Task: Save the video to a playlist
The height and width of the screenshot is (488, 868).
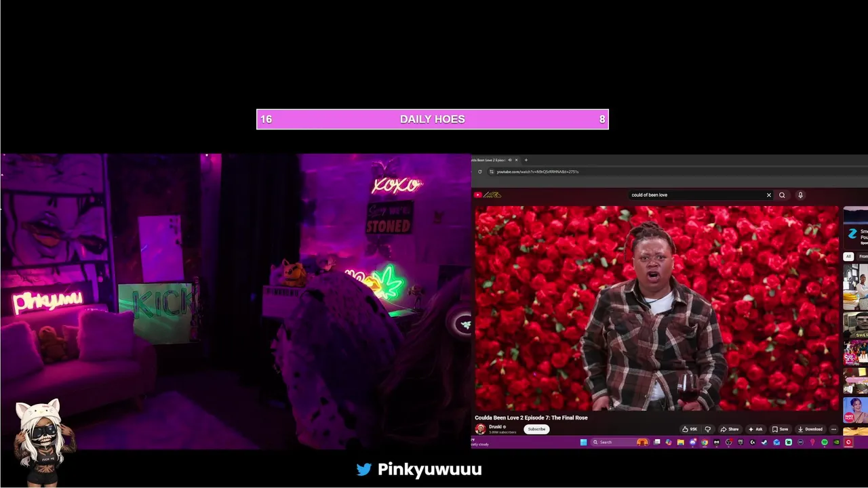Action: [x=781, y=429]
